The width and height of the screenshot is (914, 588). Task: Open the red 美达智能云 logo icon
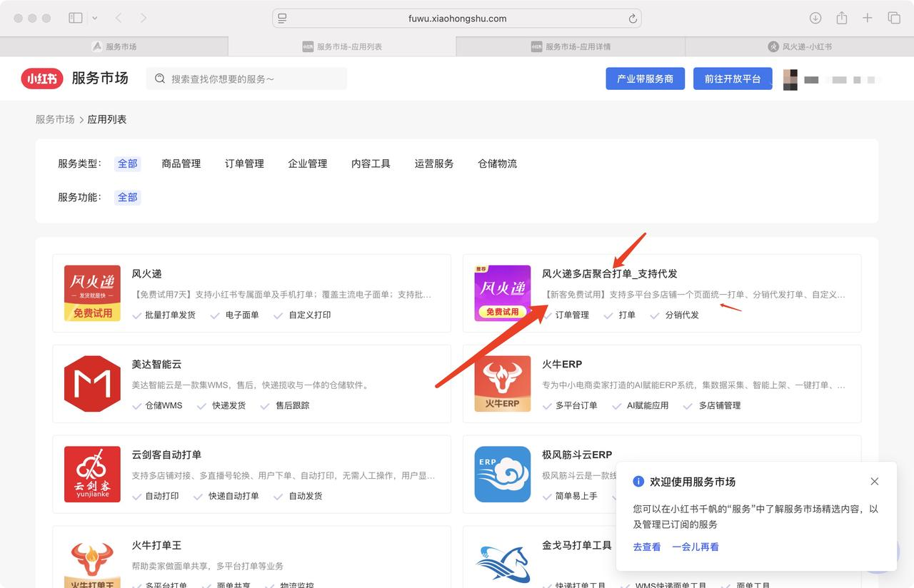(92, 384)
